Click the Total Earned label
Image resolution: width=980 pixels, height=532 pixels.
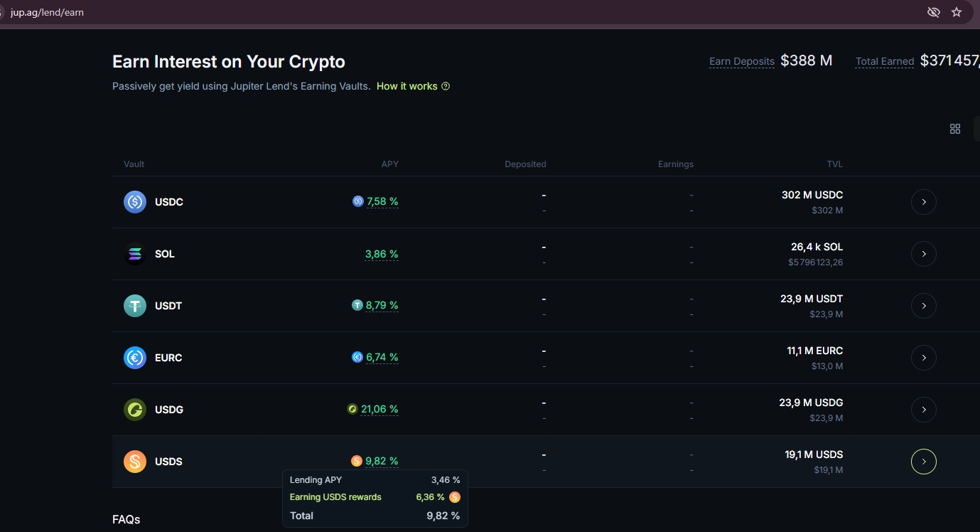tap(885, 61)
